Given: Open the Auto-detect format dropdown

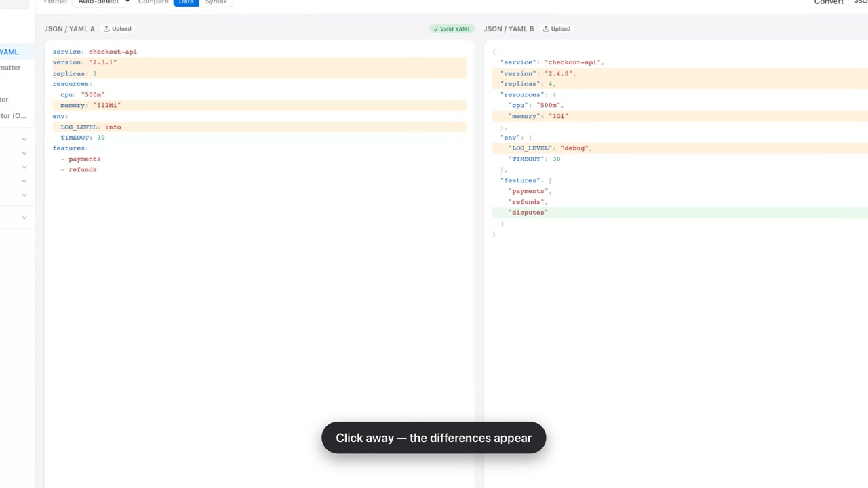Looking at the screenshot, I should click(x=103, y=2).
